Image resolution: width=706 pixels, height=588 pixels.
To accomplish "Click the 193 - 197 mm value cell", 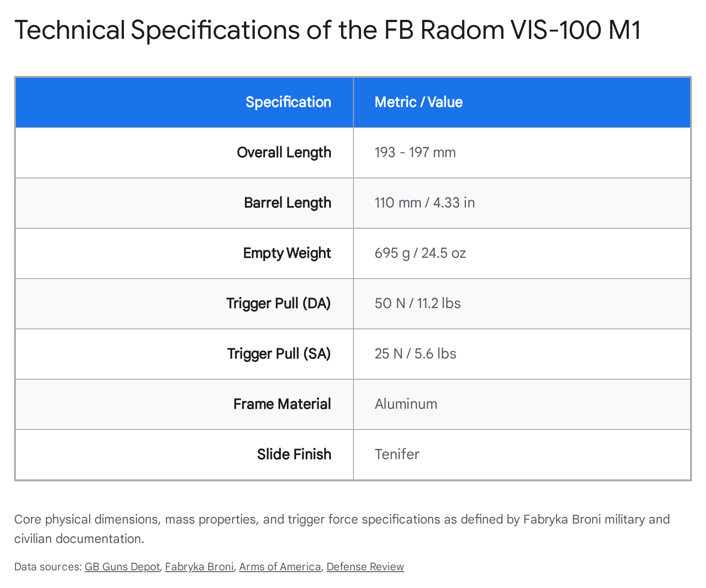I will tap(415, 153).
